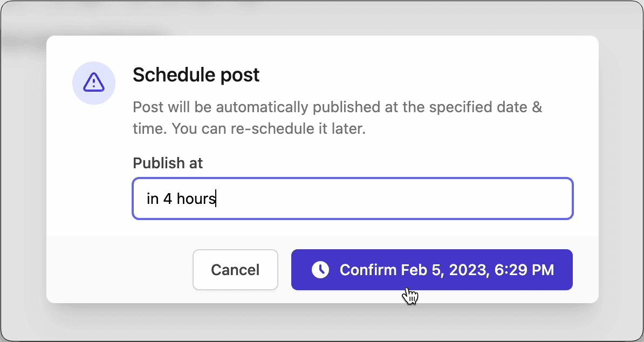Click the word "hours" in the input field
Viewport: 644px width, 342px height.
[196, 199]
